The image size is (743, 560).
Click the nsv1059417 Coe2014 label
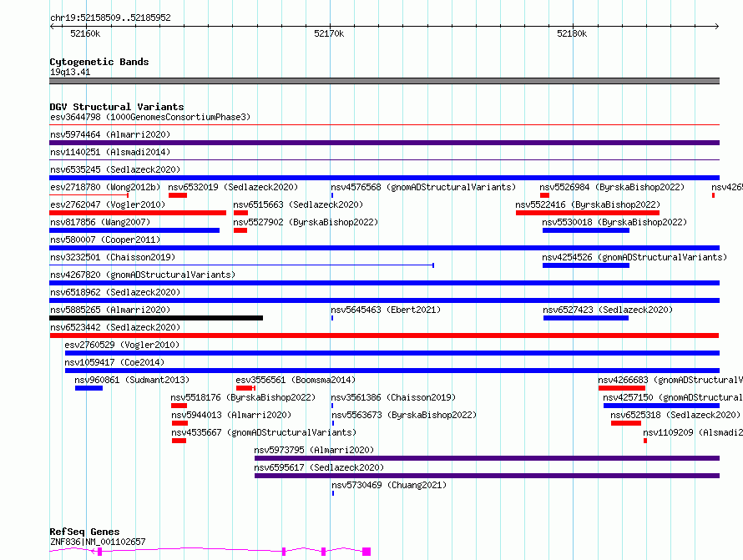tap(114, 362)
